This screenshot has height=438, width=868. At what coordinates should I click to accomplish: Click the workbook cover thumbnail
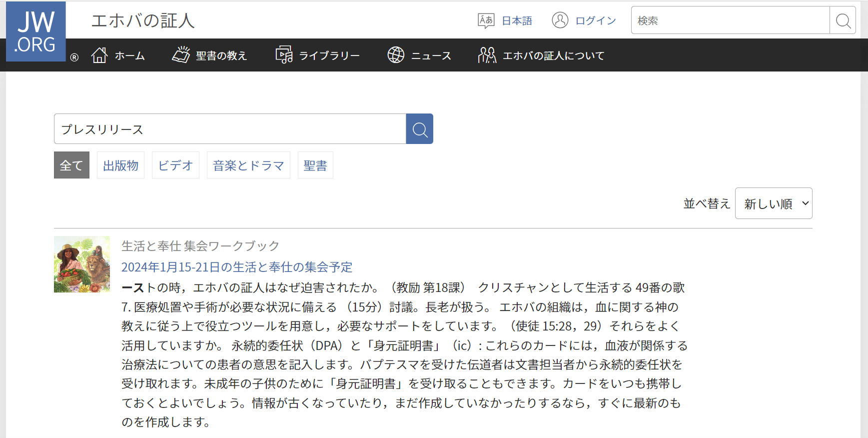point(82,264)
